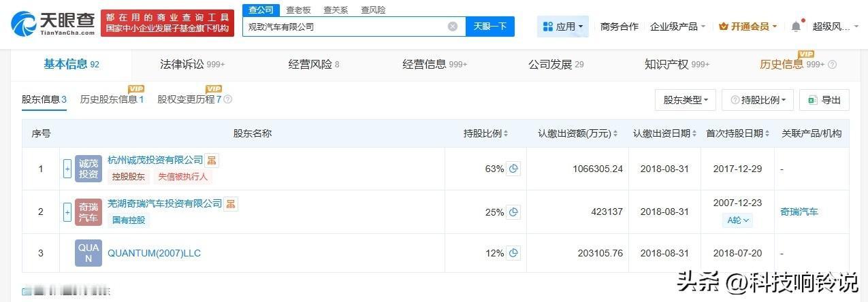Viewport: 868px width, 302px height.
Task: Click structure icon next to 杭州诚茂投资有限公司
Action: coord(212,161)
